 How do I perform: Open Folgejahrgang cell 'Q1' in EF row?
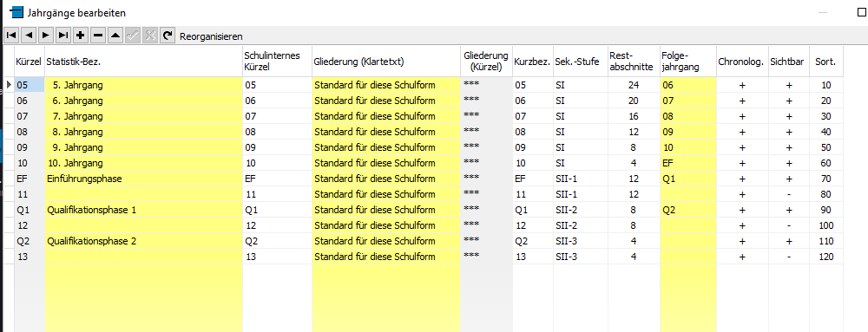point(688,179)
